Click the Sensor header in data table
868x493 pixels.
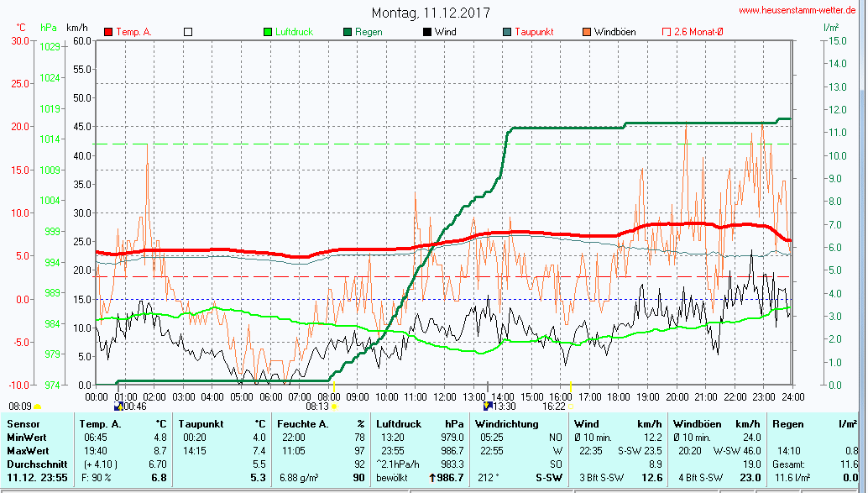pos(24,424)
